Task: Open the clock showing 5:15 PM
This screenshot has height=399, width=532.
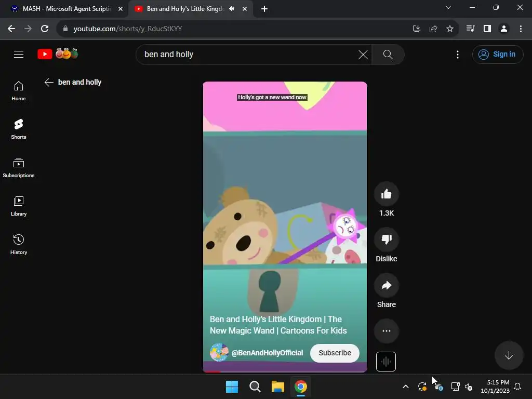Action: tap(495, 387)
